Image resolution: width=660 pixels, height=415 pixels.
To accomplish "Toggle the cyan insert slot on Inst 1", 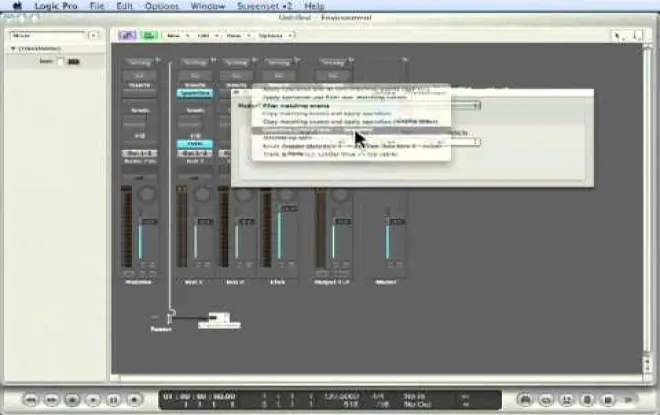I will tap(195, 93).
